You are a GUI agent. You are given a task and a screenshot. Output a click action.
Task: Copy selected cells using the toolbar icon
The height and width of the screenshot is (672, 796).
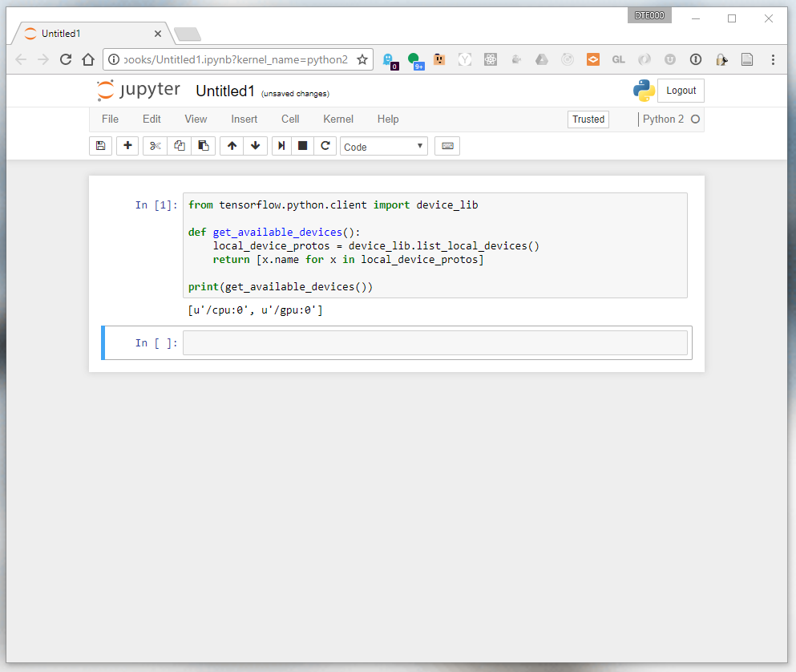pos(180,146)
